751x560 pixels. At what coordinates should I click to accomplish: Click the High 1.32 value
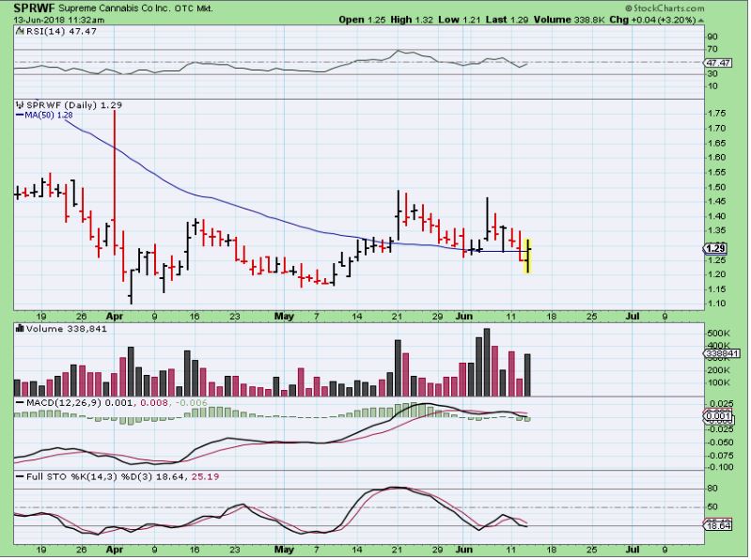coord(412,20)
